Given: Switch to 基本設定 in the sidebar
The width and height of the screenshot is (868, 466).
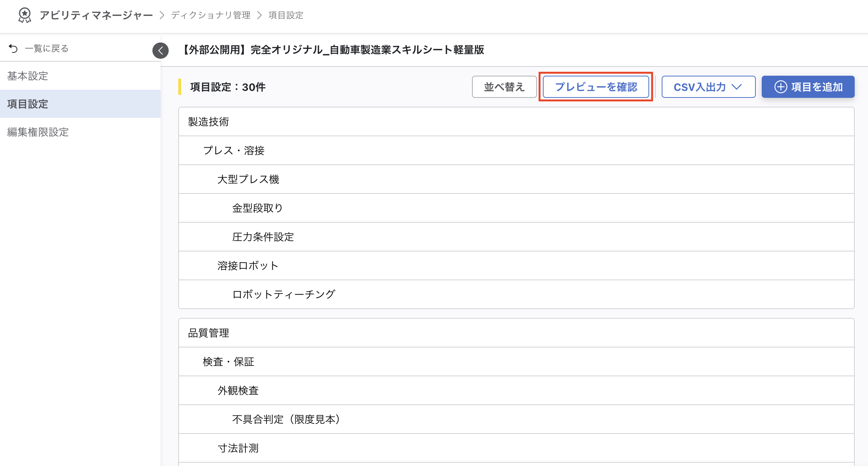Looking at the screenshot, I should [x=27, y=76].
